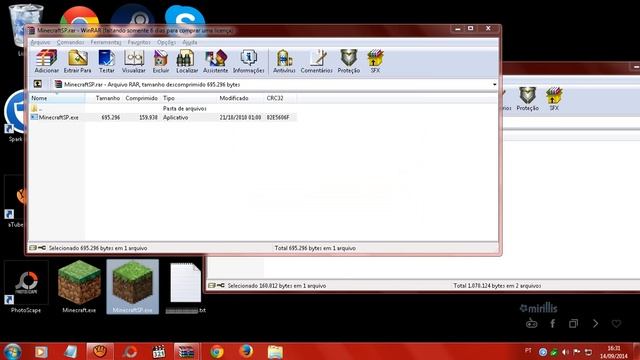Open the Favoritos menu
This screenshot has height=360, width=640.
coord(139,42)
